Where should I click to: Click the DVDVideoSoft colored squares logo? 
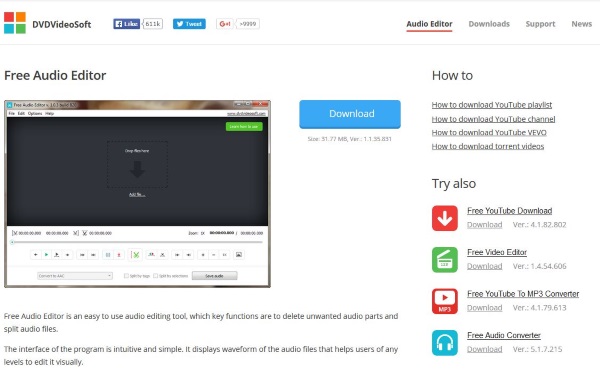coord(15,23)
